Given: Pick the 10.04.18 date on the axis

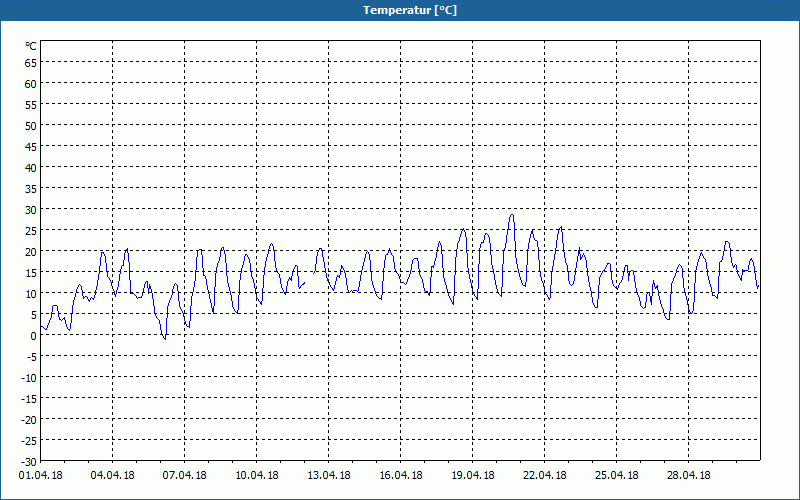Looking at the screenshot, I should click(x=257, y=475).
